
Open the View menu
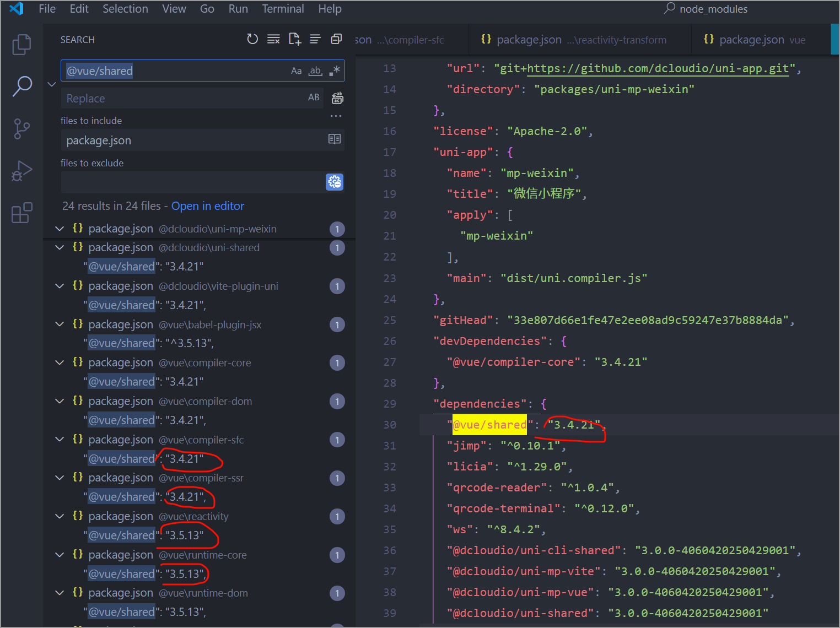174,9
